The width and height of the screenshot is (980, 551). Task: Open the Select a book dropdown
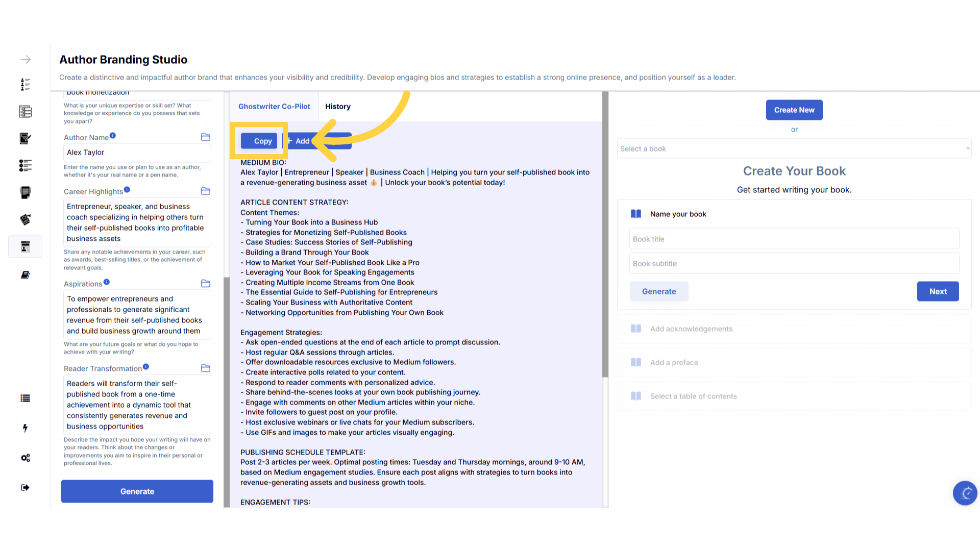(794, 148)
